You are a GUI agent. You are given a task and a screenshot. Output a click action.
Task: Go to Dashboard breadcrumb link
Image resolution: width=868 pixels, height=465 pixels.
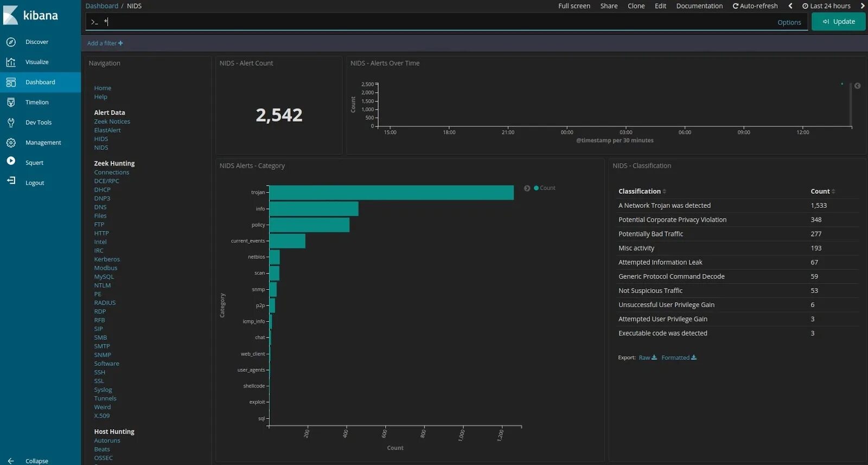coord(101,6)
